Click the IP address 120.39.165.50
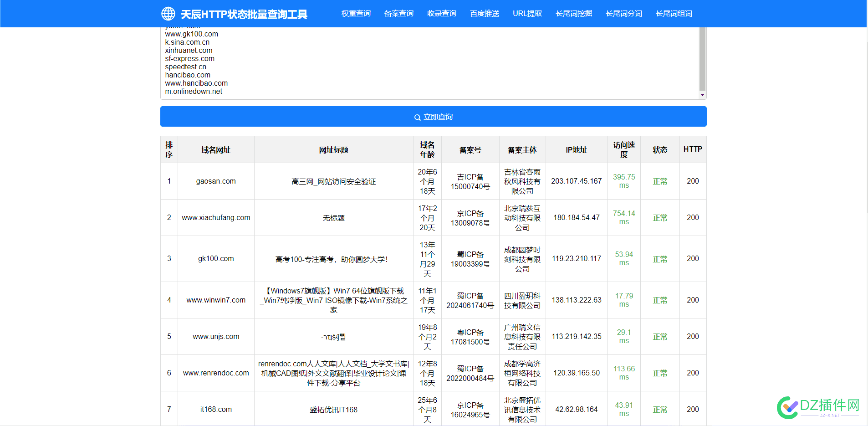This screenshot has width=868, height=426. (x=577, y=373)
